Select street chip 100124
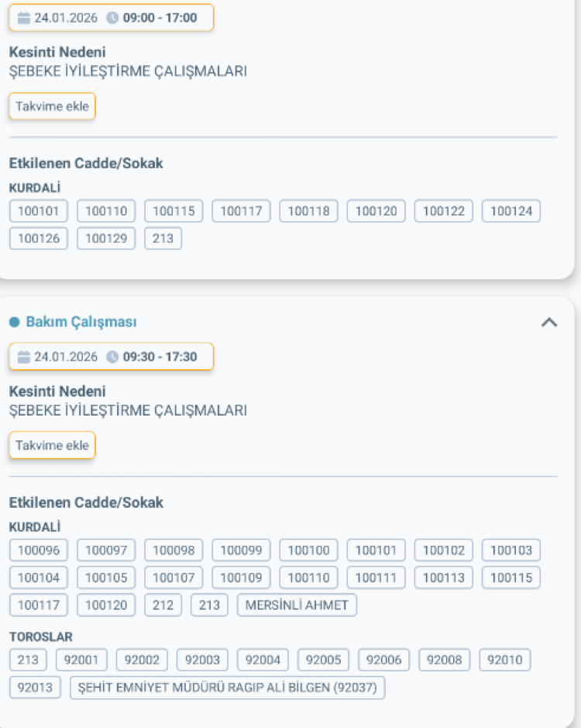 pos(511,211)
